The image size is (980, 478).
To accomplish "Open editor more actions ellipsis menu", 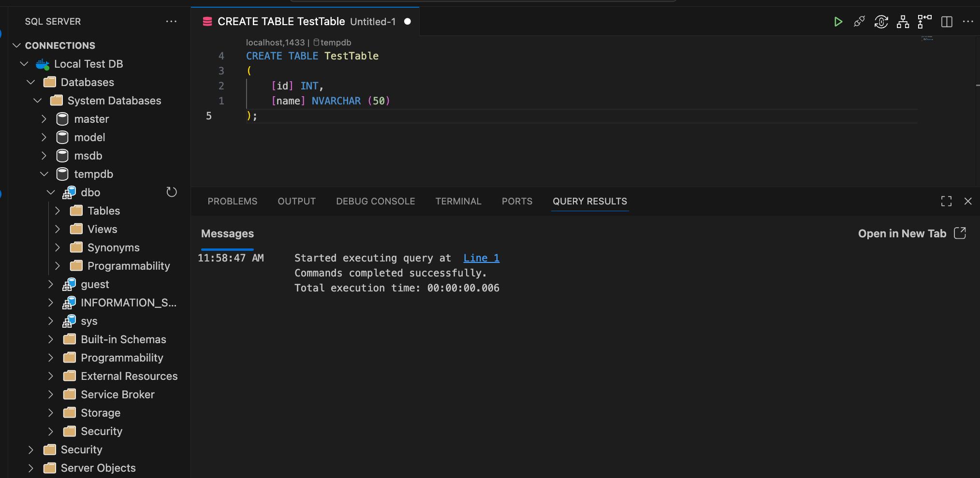I will (x=968, y=22).
